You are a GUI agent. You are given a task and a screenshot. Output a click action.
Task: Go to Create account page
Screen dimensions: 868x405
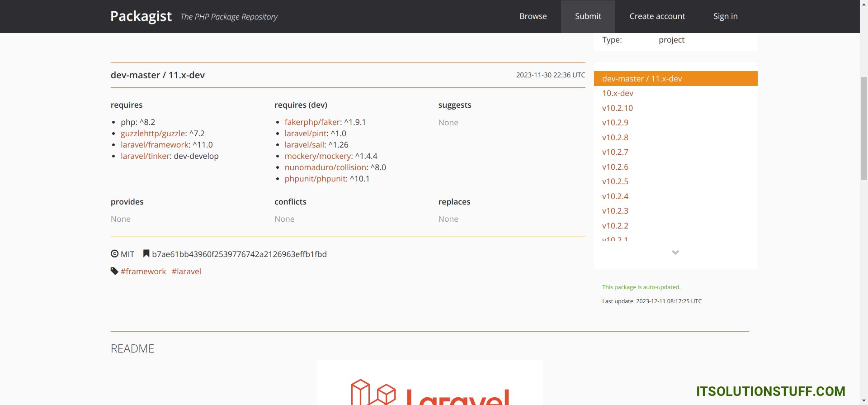tap(657, 16)
